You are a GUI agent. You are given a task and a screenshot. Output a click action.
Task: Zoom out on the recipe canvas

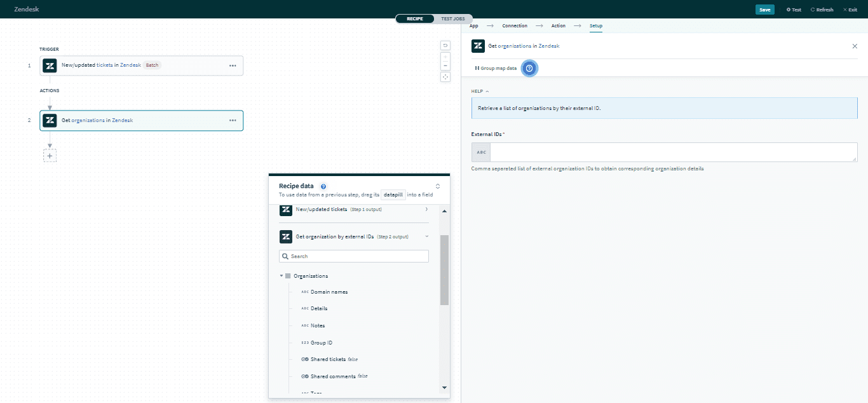coord(445,65)
